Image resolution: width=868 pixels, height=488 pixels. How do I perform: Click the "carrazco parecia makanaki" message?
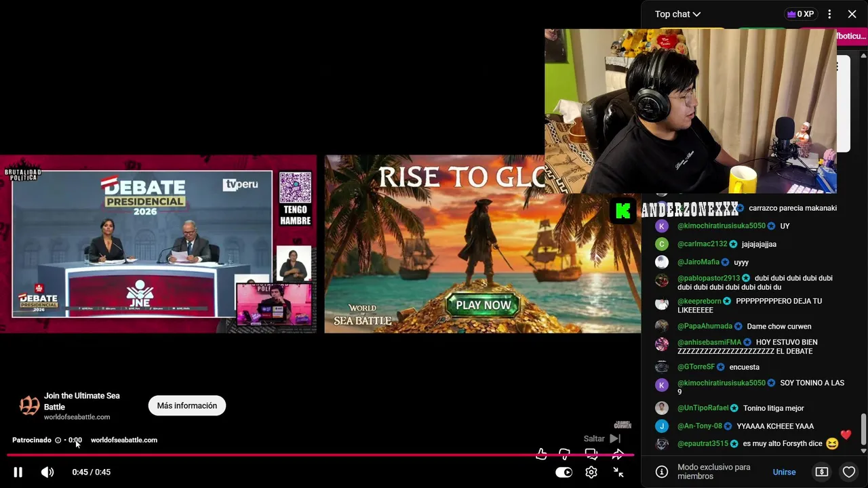coord(793,208)
